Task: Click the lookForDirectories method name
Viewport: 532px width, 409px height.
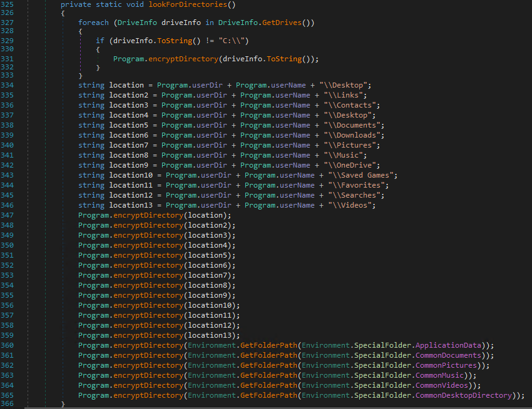Action: (188, 4)
